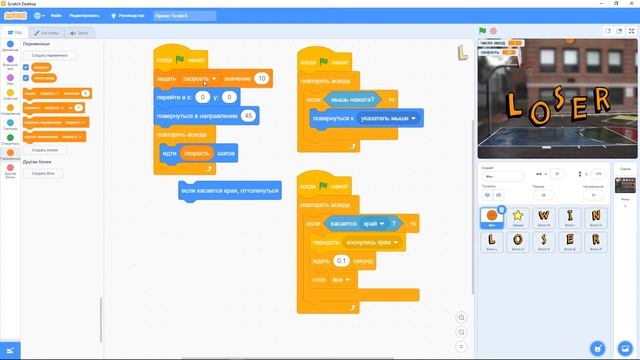Delete the selected ball sprite via trash icon
Viewport: 640px width, 360px height.
pos(502,210)
